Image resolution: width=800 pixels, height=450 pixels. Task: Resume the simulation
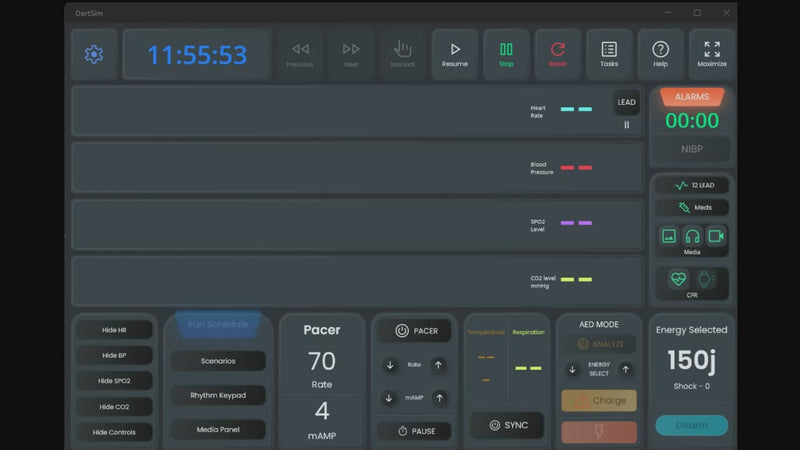coord(455,54)
